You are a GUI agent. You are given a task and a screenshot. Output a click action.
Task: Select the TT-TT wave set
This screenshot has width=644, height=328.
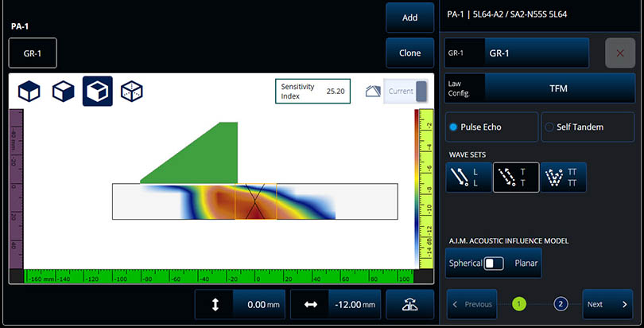tap(563, 178)
